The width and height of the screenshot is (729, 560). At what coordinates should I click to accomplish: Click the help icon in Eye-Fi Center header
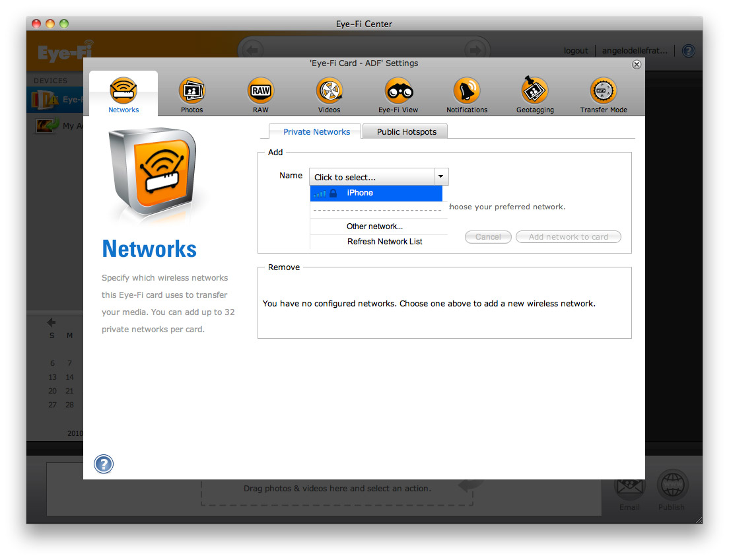[689, 51]
